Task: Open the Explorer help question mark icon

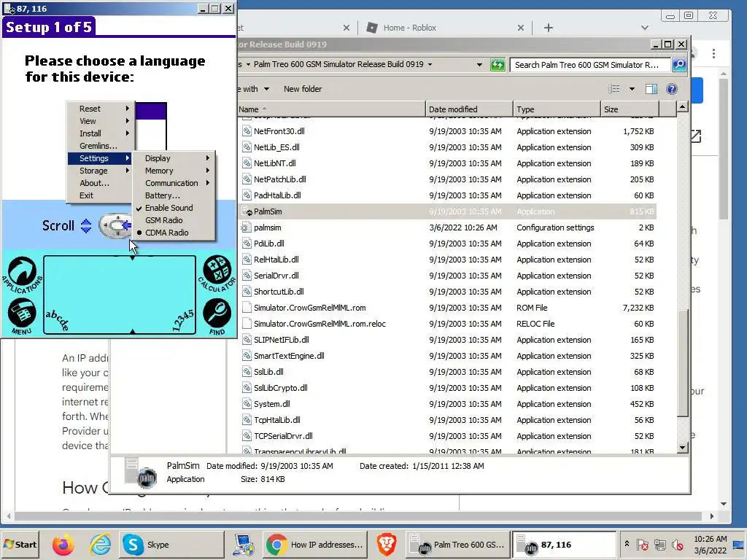Action: tap(672, 88)
